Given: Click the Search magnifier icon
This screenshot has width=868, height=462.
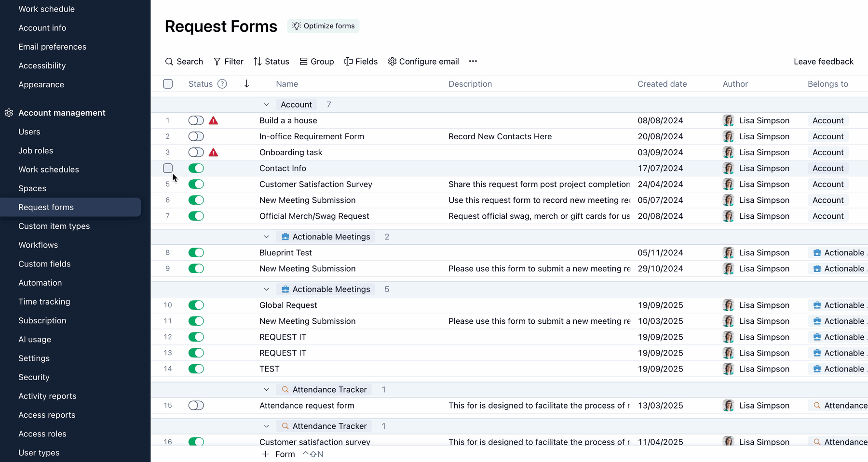Looking at the screenshot, I should 169,62.
